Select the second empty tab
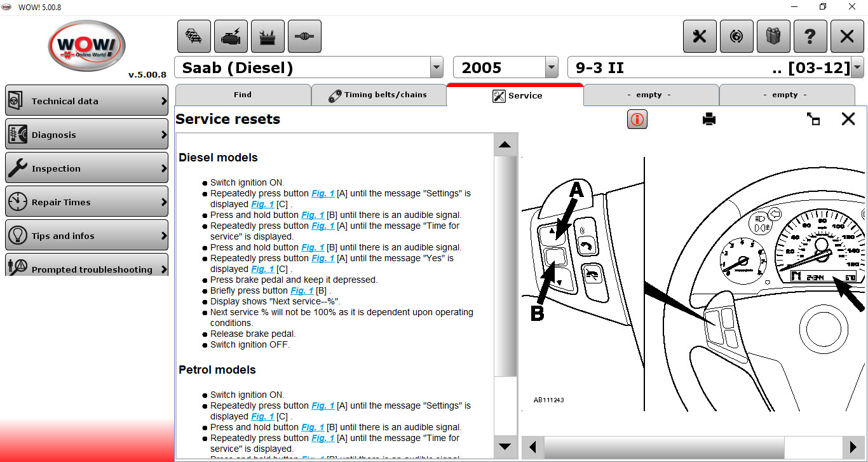 [787, 95]
